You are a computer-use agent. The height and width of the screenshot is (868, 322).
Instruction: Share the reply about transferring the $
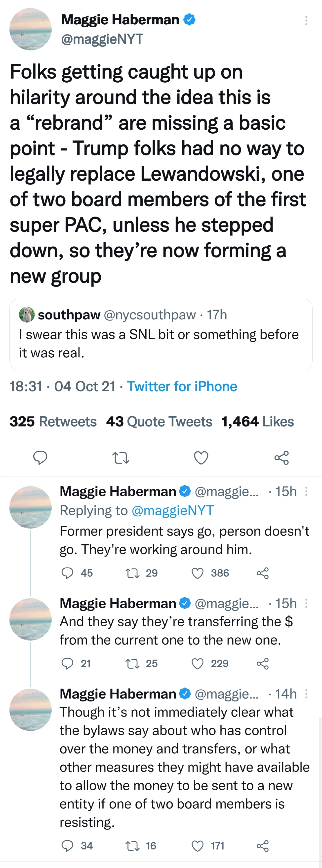tap(263, 663)
